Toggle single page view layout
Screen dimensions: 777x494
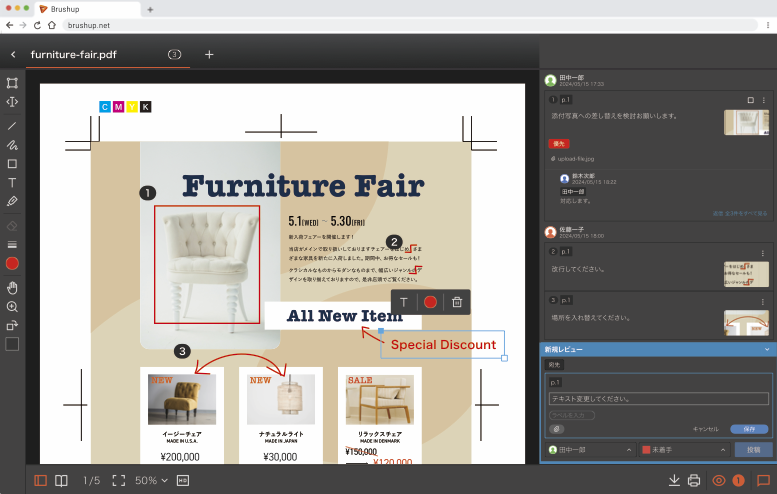[41, 480]
